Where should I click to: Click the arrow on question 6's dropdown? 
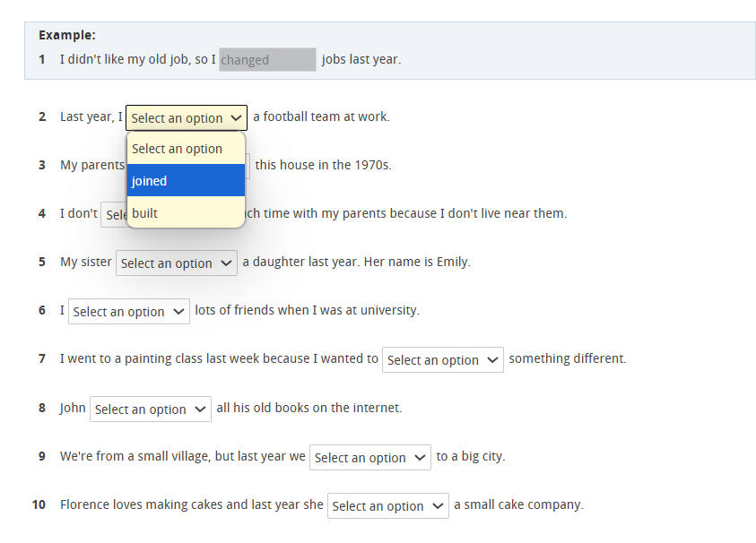[177, 310]
